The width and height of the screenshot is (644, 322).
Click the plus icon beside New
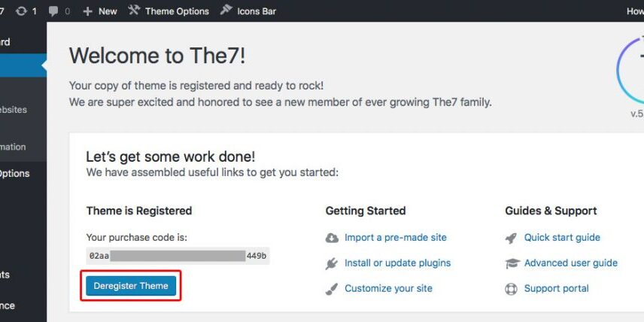[x=88, y=11]
